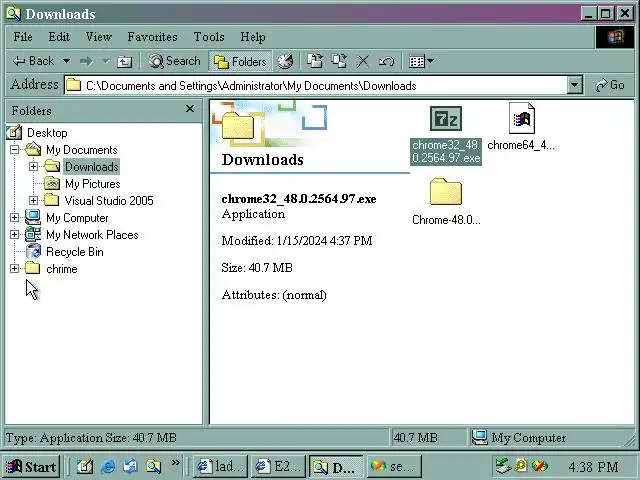The width and height of the screenshot is (640, 480).
Task: Open the History pane icon
Action: (285, 61)
